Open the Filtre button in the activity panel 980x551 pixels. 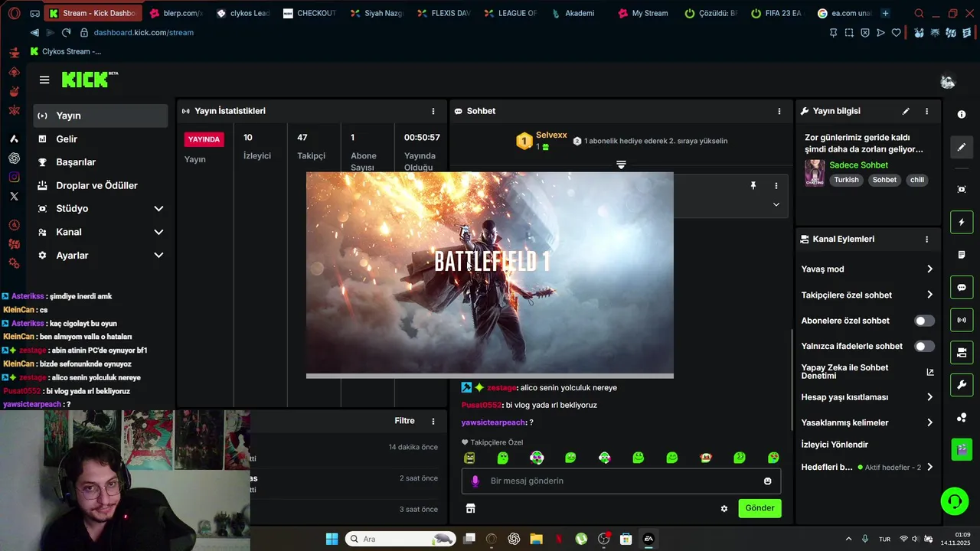[x=404, y=421]
